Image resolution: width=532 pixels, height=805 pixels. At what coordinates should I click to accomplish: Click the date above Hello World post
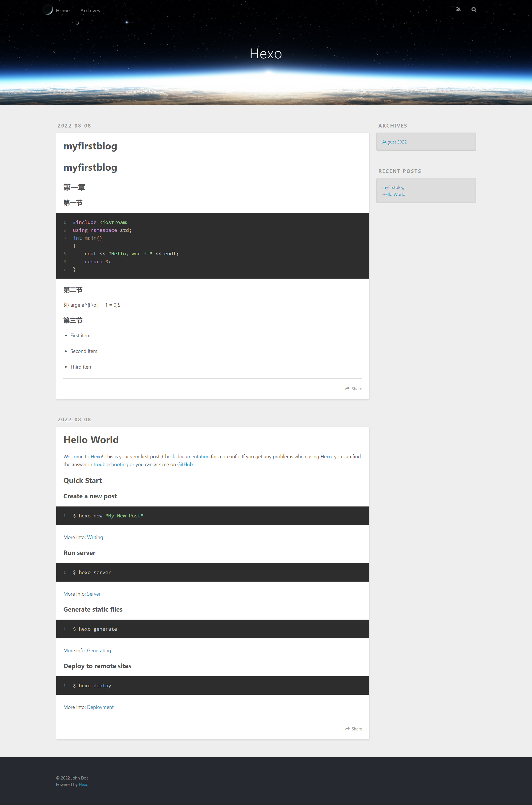74,419
